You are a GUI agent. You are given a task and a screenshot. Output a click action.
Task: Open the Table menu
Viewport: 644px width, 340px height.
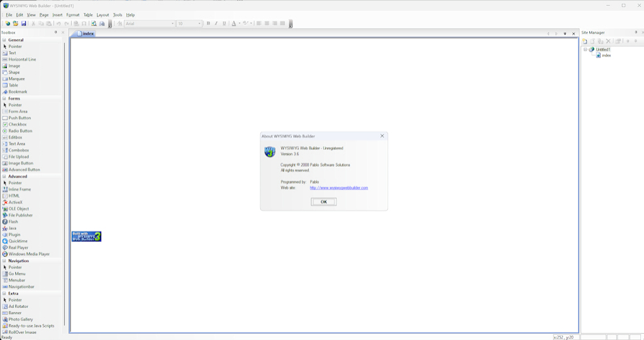[88, 15]
